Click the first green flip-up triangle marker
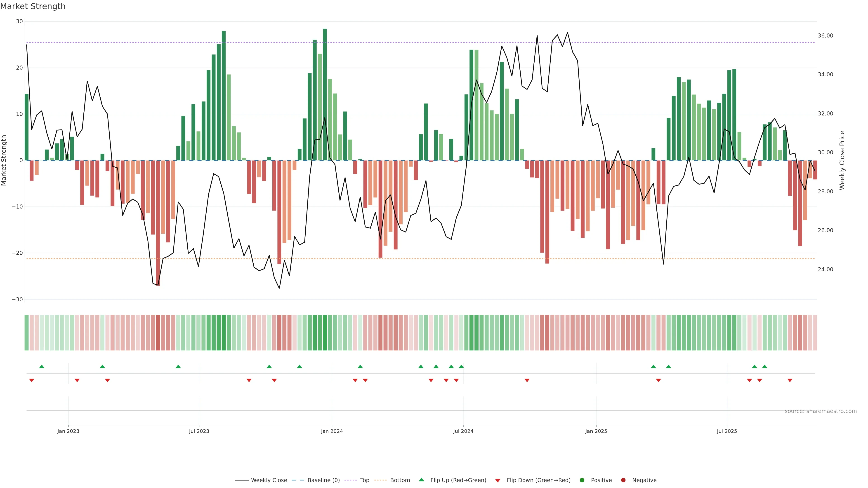 [42, 366]
